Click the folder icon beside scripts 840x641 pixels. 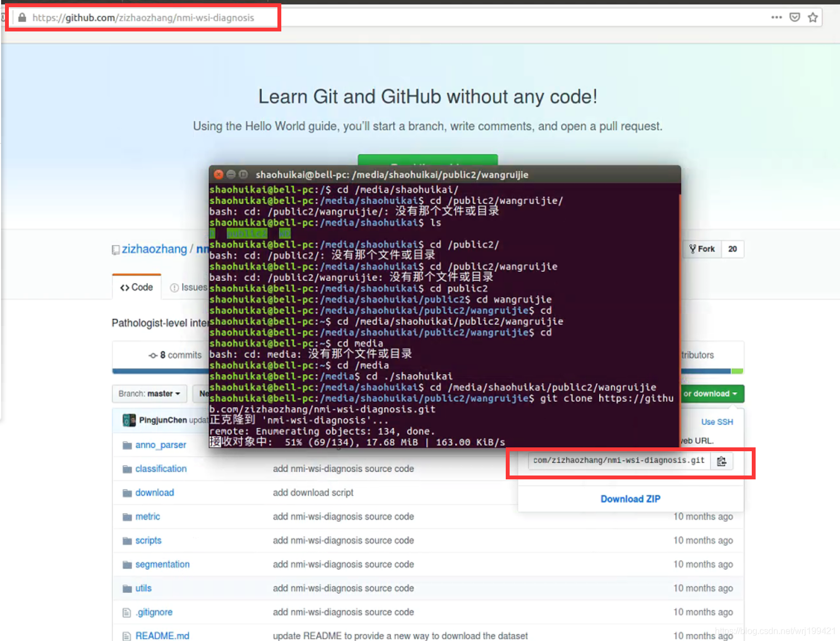point(127,541)
